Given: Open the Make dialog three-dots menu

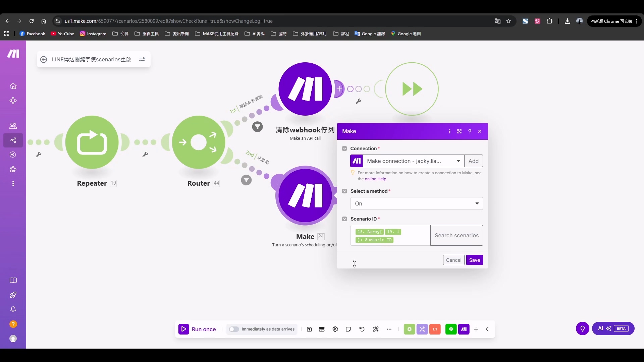Looking at the screenshot, I should pyautogui.click(x=449, y=131).
